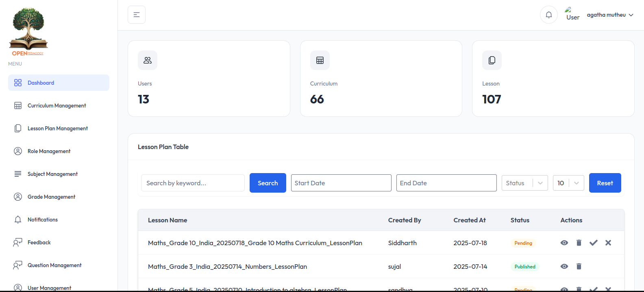Open the Status filter dropdown
The width and height of the screenshot is (644, 292).
[525, 183]
